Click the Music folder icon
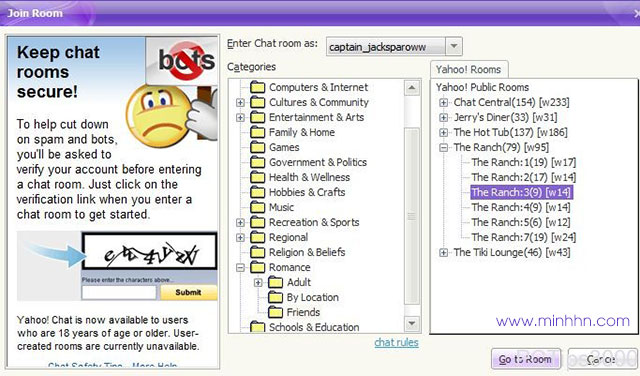 tap(258, 207)
